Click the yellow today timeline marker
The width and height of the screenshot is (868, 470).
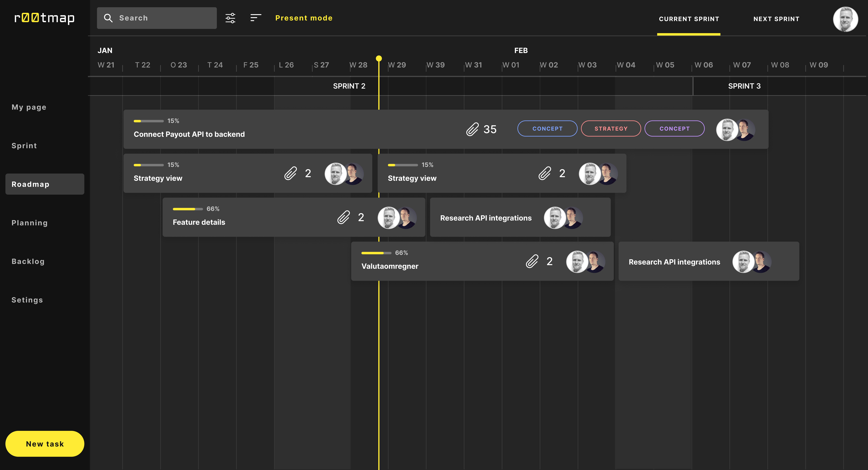(379, 58)
